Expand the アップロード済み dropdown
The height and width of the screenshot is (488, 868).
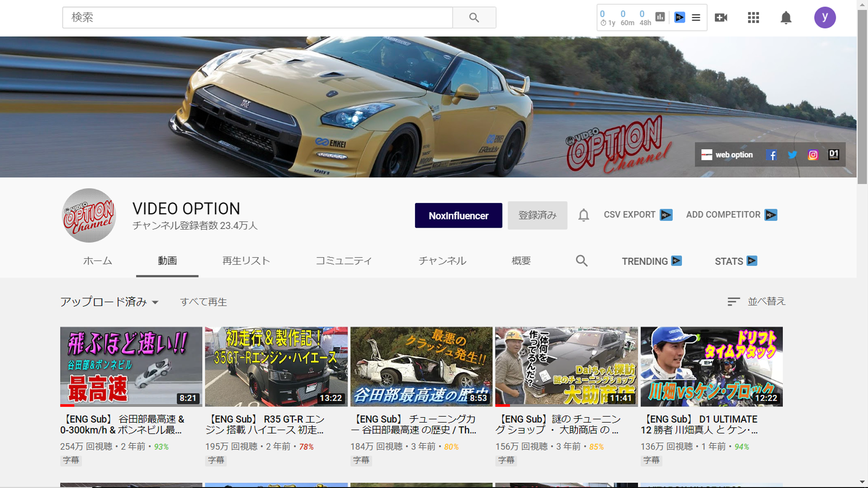109,302
